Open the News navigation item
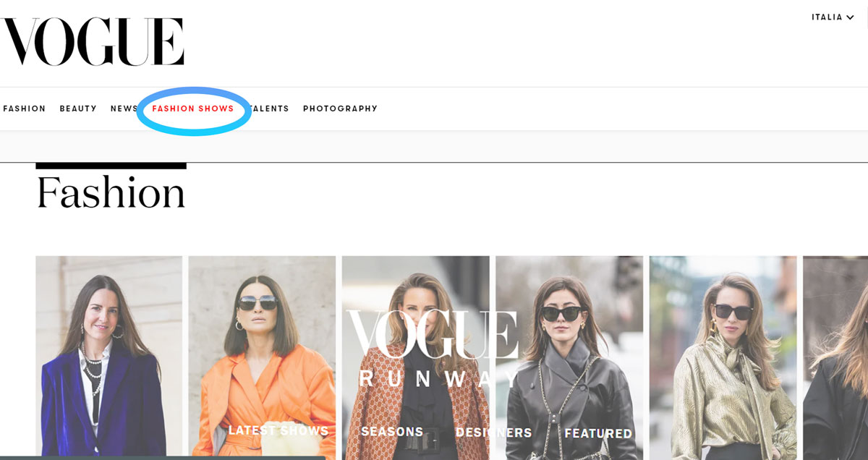Viewport: 868px width, 460px height. click(x=124, y=108)
